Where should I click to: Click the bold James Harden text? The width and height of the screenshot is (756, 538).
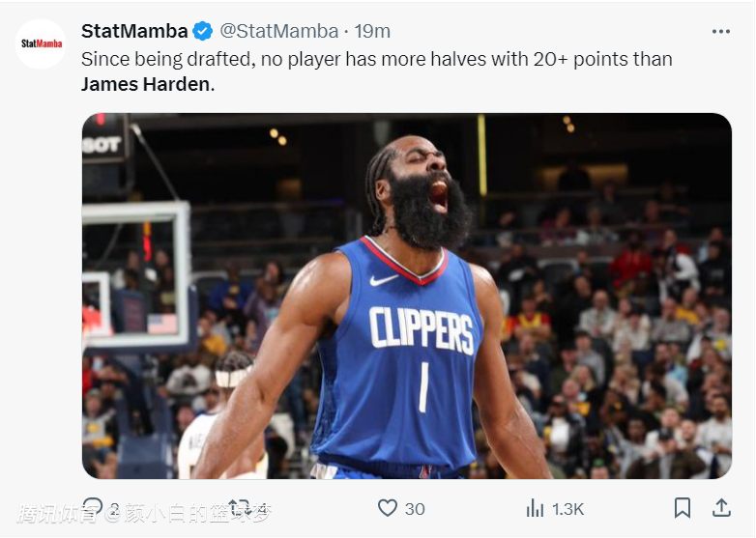coord(145,84)
